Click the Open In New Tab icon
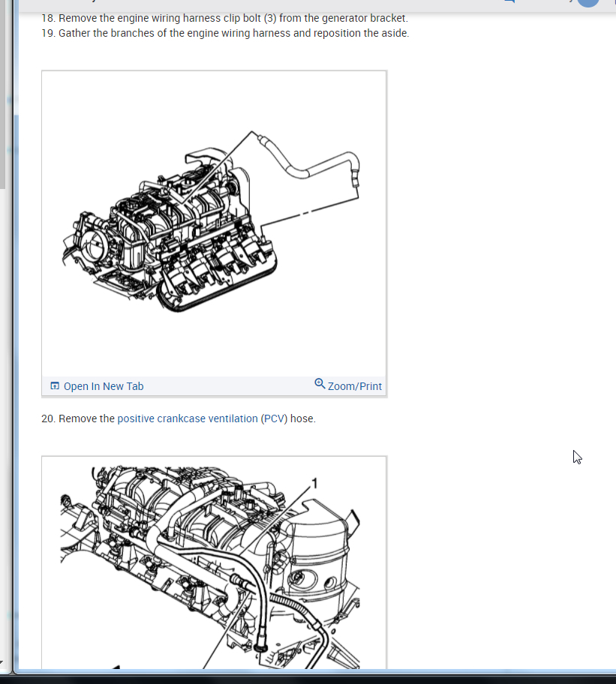The image size is (616, 684). (x=55, y=386)
